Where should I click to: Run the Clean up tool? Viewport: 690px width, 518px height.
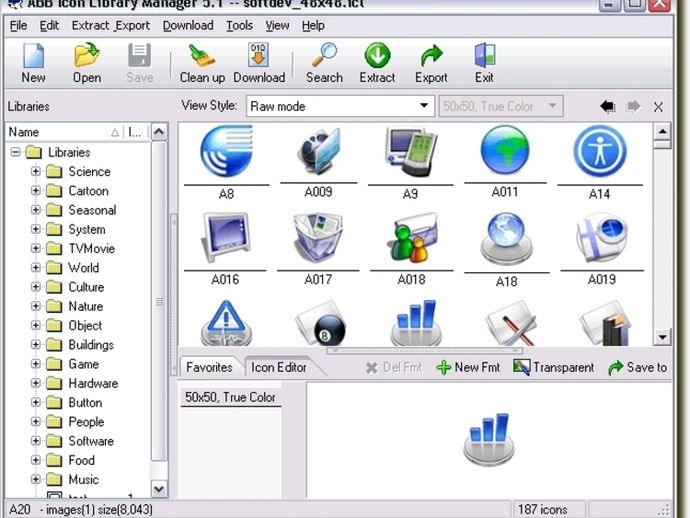(x=202, y=63)
